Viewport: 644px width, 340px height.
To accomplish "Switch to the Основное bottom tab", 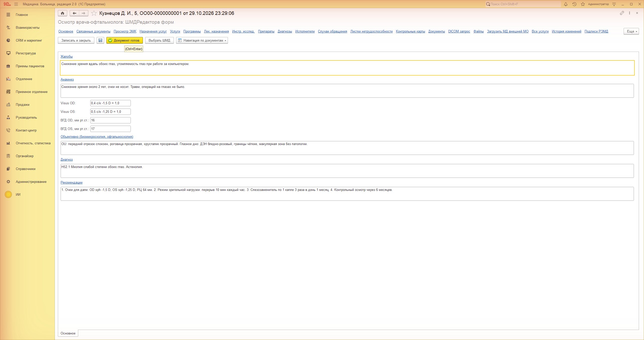I will coord(68,333).
